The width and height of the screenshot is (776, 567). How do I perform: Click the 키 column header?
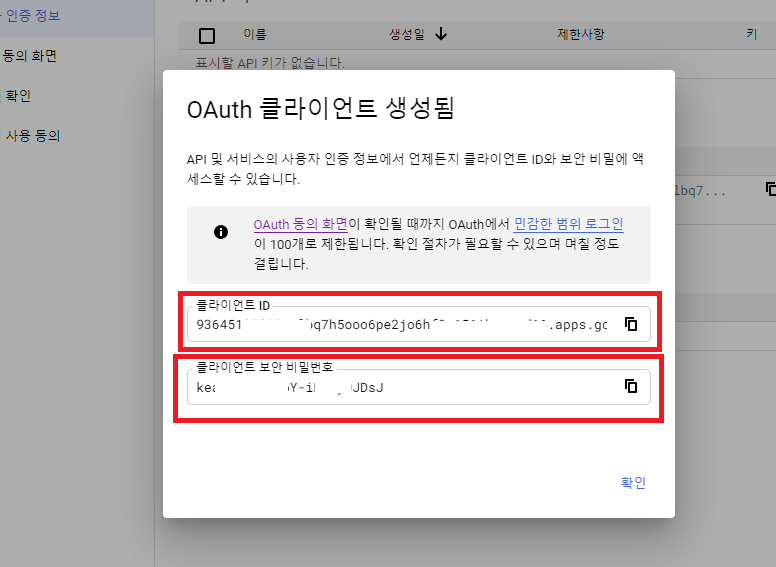coord(751,35)
